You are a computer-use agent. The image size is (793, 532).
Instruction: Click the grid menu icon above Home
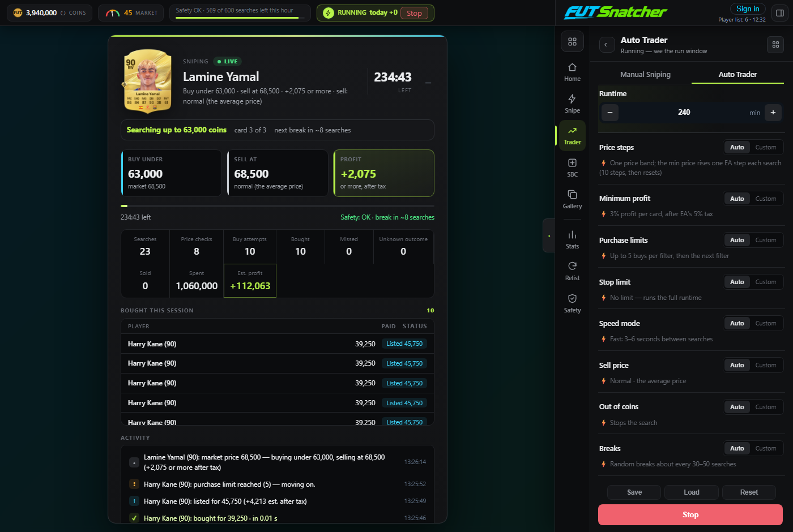(x=572, y=41)
